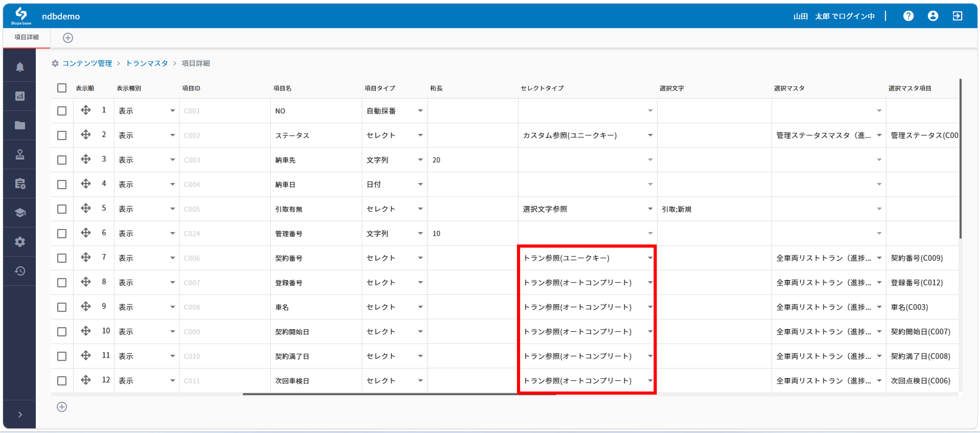The image size is (980, 433).
Task: Click the vertical scrollbar on the right
Action: point(960,158)
